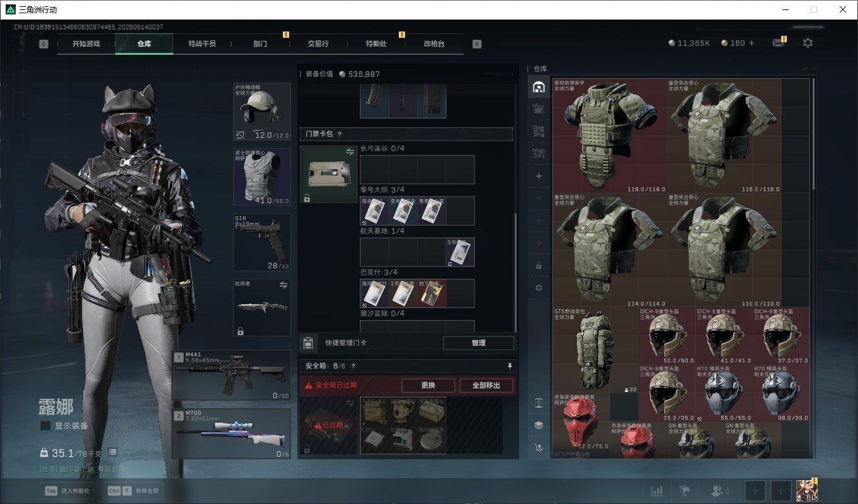
Task: Select the 武士防弹背心 armor slot
Action: pos(262,177)
